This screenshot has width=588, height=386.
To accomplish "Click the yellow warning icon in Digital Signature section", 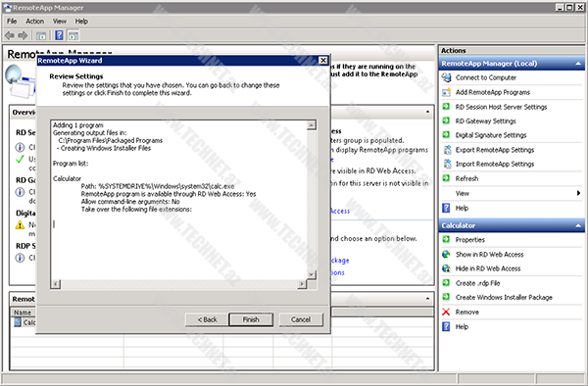I will click(x=20, y=225).
